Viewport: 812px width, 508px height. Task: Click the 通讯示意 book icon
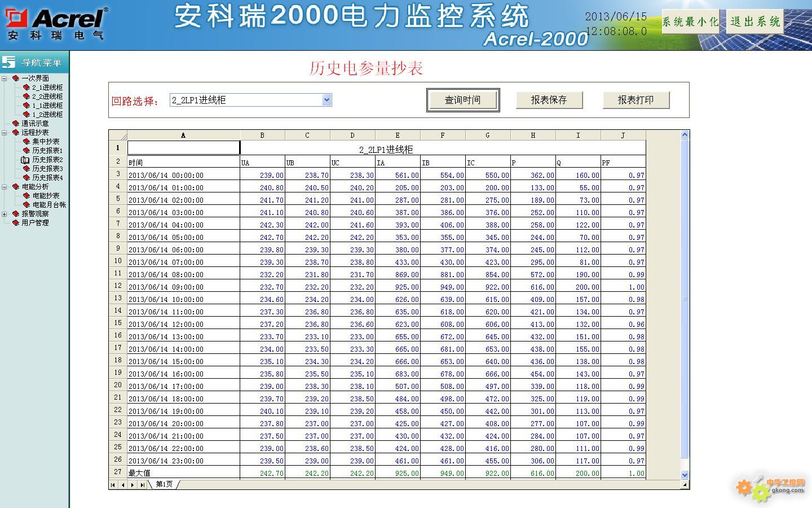coord(16,124)
